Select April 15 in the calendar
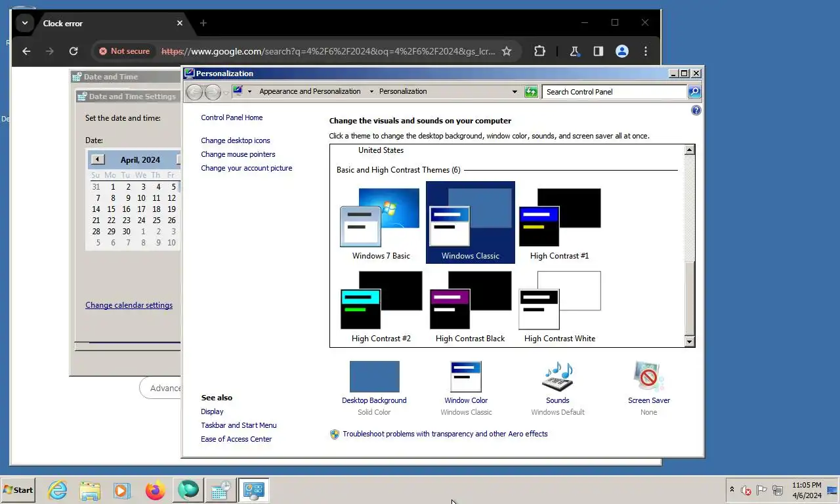The image size is (840, 504). [111, 209]
